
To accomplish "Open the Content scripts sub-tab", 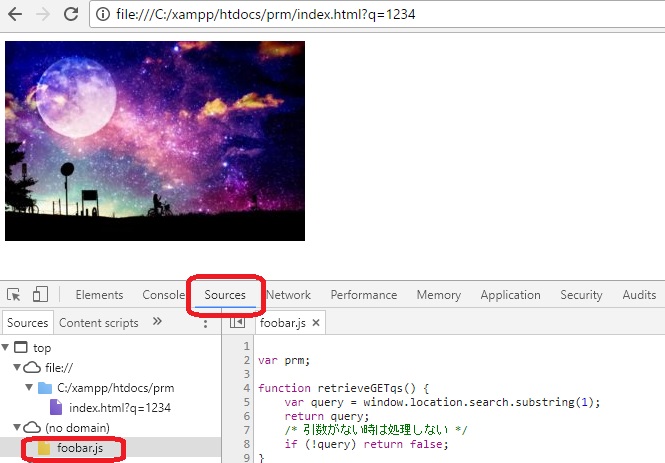I will point(98,323).
